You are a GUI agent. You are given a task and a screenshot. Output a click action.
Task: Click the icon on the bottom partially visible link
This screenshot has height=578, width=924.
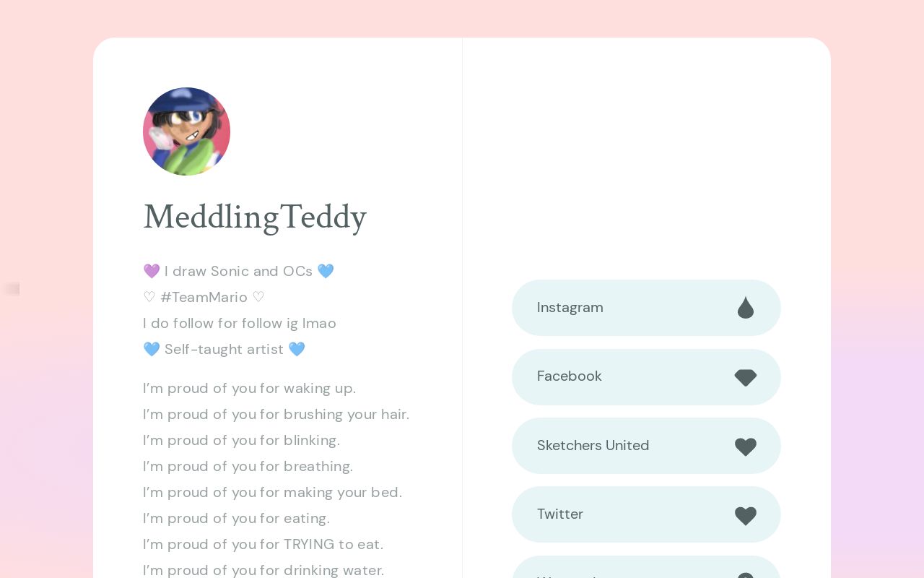746,574
